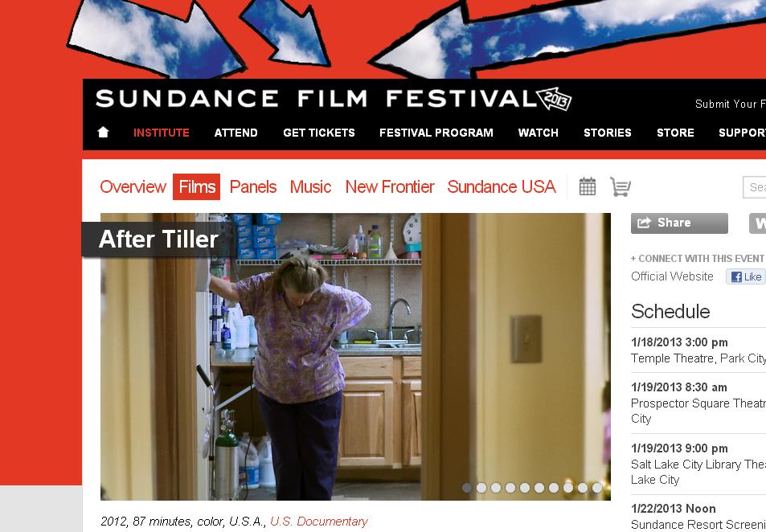This screenshot has height=532, width=766.
Task: Click the Share button
Action: point(679,223)
